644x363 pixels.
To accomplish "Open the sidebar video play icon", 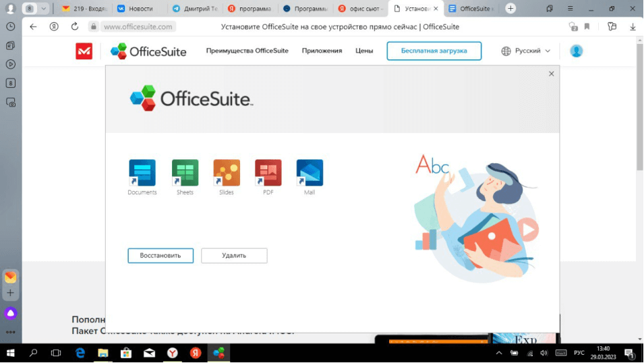I will [x=11, y=64].
